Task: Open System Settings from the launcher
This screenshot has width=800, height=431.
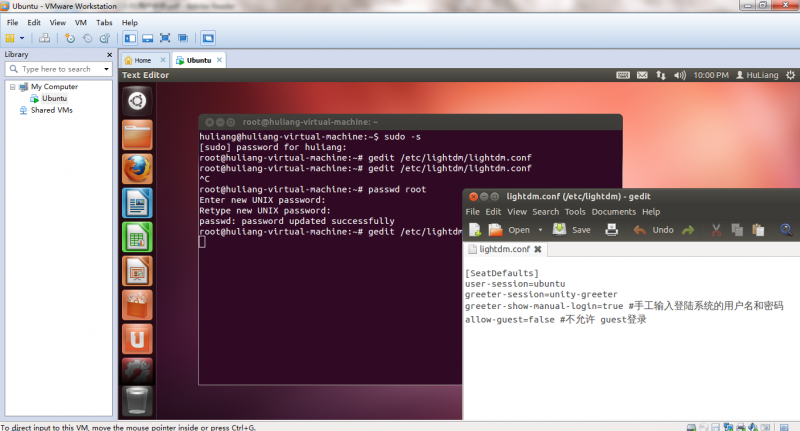Action: point(137,371)
